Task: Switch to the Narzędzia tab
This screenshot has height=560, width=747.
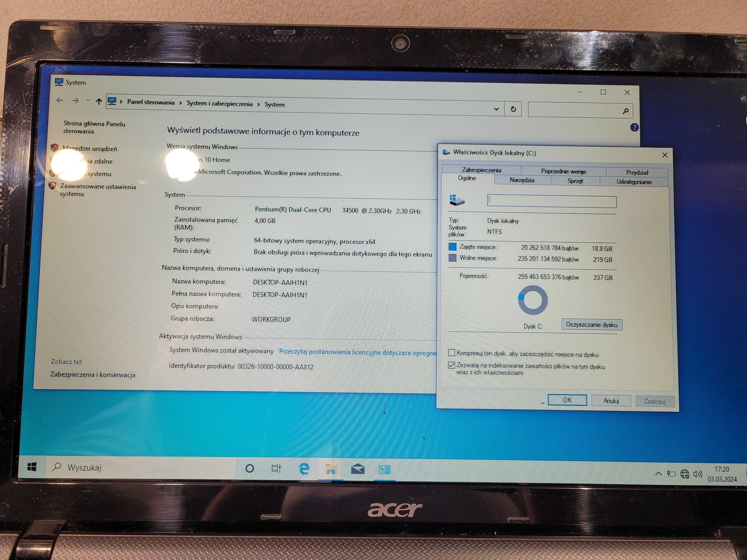Action: point(522,180)
